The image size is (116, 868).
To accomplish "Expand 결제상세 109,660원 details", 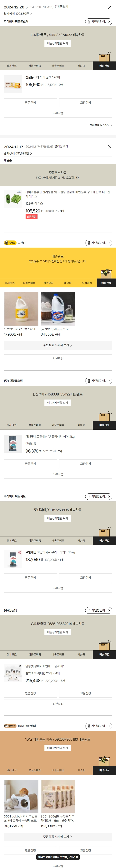I will 18,14.
